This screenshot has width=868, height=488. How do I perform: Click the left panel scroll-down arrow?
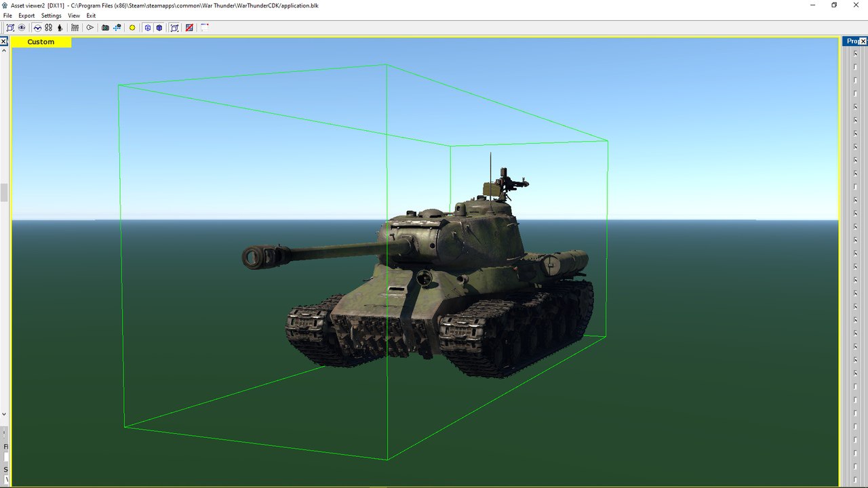pos(3,414)
